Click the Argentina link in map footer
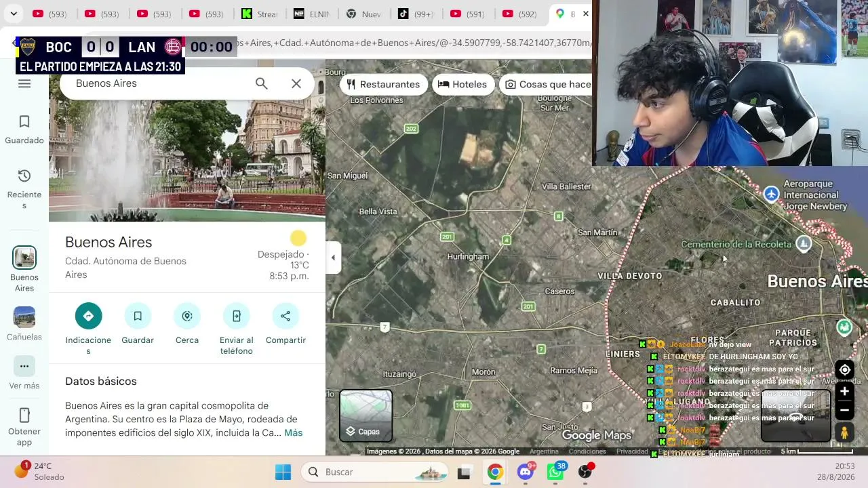Image resolution: width=868 pixels, height=488 pixels. pos(544,451)
